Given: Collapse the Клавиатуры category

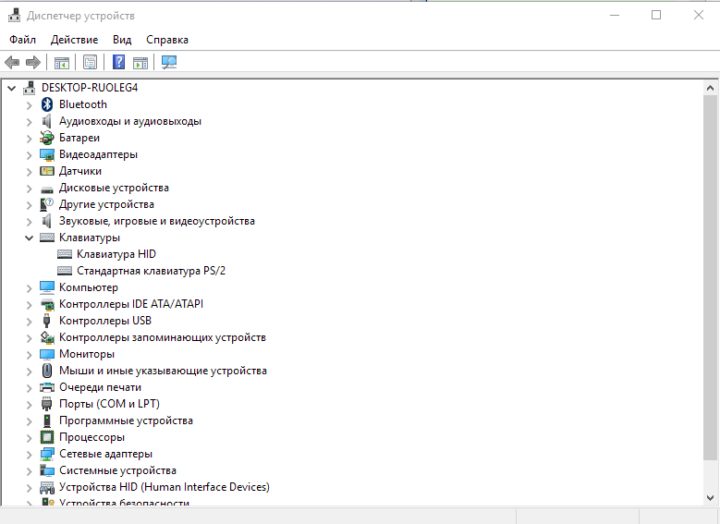Looking at the screenshot, I should point(29,238).
